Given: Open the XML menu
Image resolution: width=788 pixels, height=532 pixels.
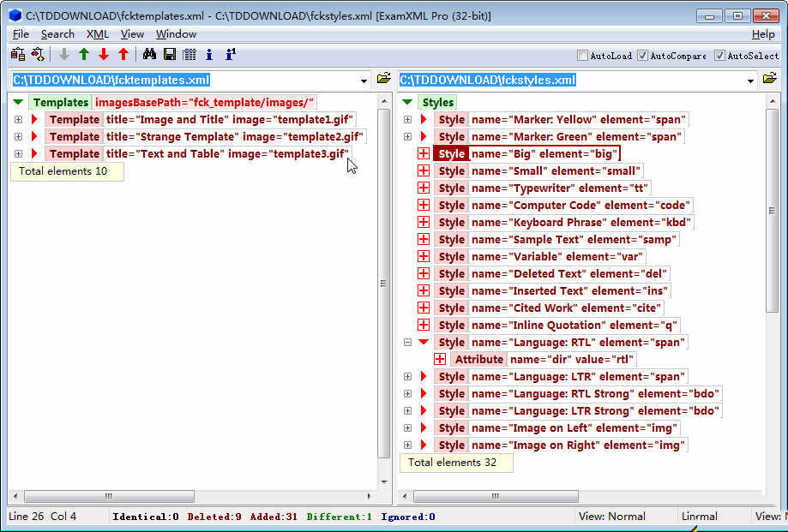Looking at the screenshot, I should pos(97,33).
